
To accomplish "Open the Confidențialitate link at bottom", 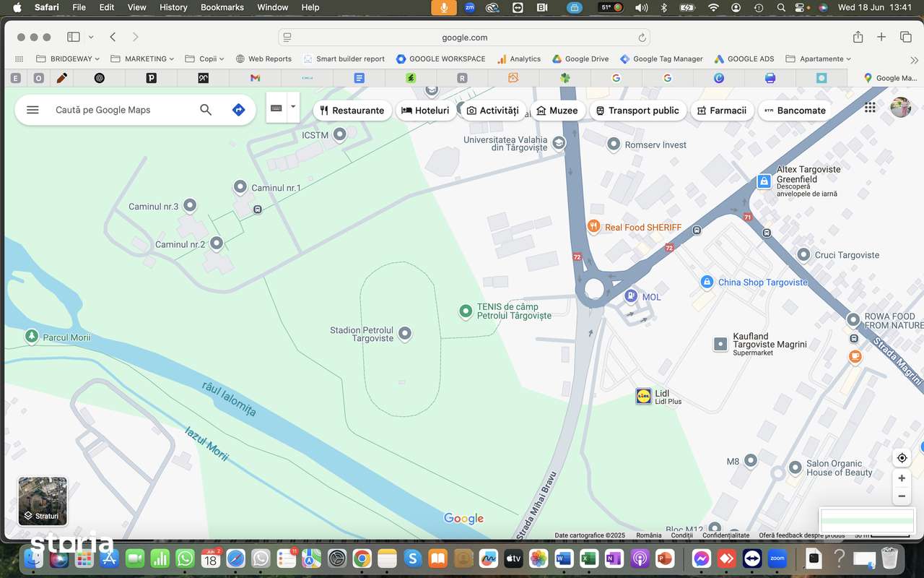I will tap(725, 535).
